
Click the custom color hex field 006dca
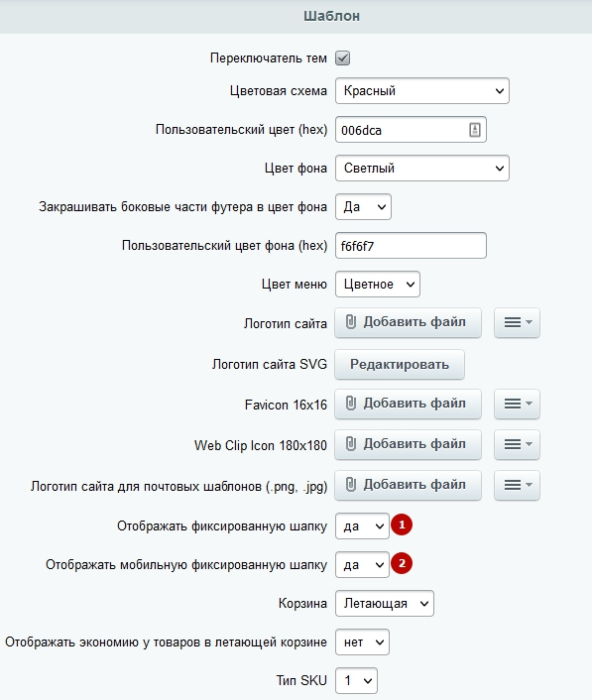(411, 130)
